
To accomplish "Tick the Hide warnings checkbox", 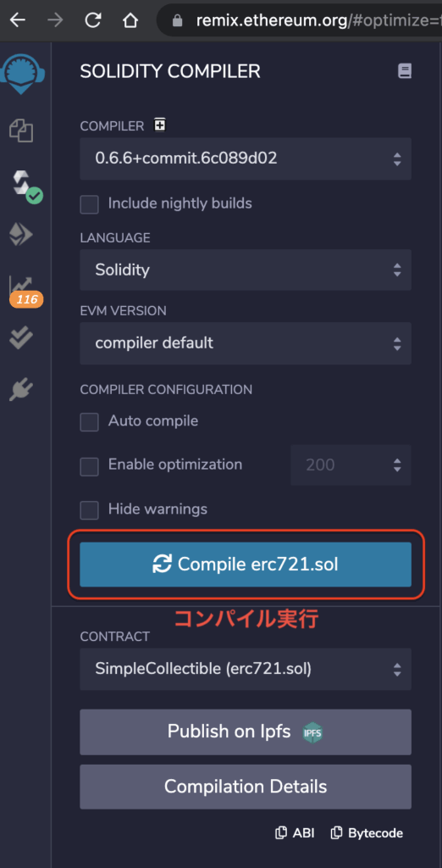I will (90, 509).
